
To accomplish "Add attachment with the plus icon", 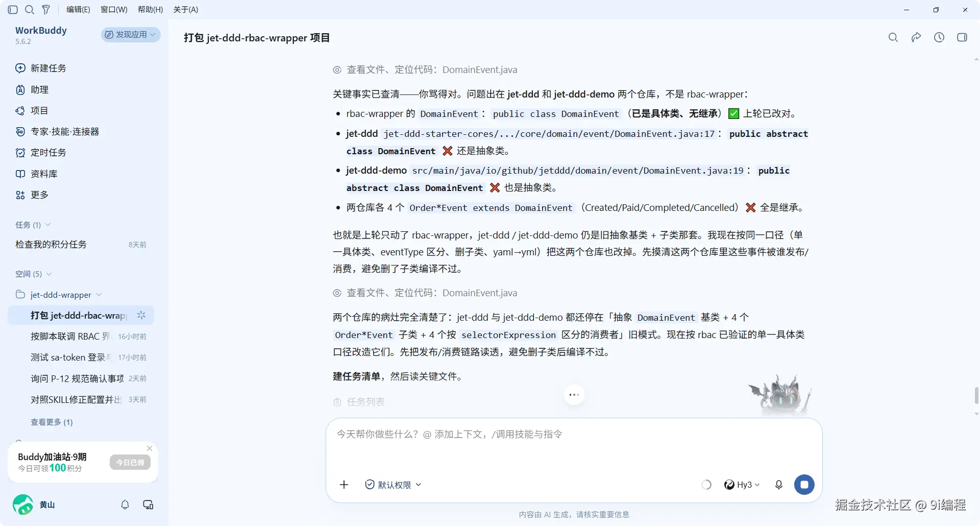I will coord(344,485).
